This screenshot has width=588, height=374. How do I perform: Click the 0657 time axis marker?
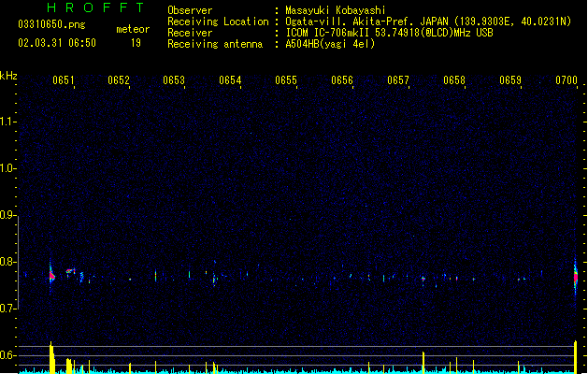(398, 80)
